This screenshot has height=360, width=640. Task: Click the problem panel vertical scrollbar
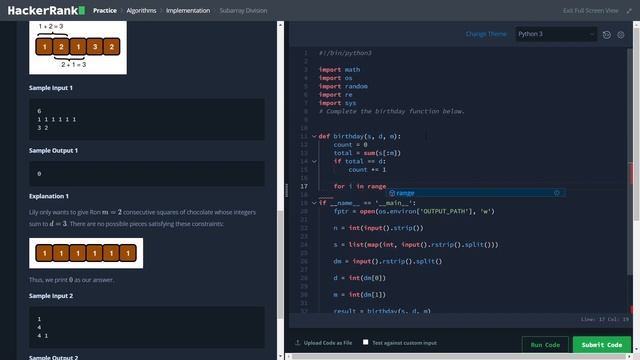(x=280, y=264)
